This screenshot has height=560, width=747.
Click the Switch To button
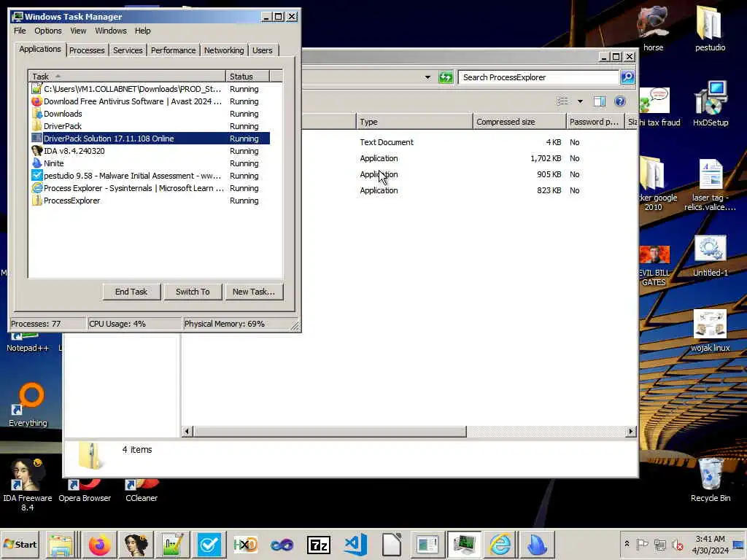193,292
